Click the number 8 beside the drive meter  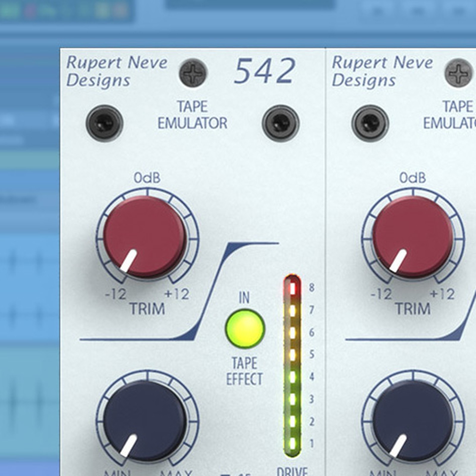click(311, 288)
